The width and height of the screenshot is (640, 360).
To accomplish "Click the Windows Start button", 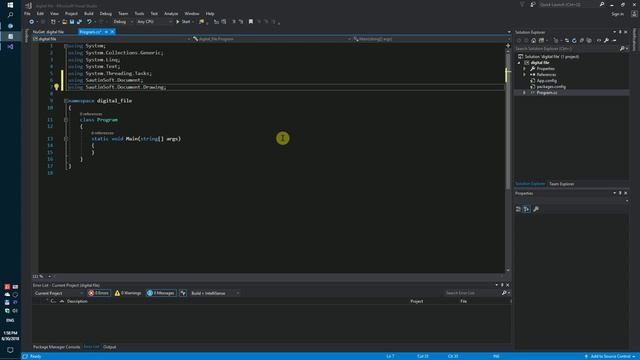I will click(x=10, y=5).
